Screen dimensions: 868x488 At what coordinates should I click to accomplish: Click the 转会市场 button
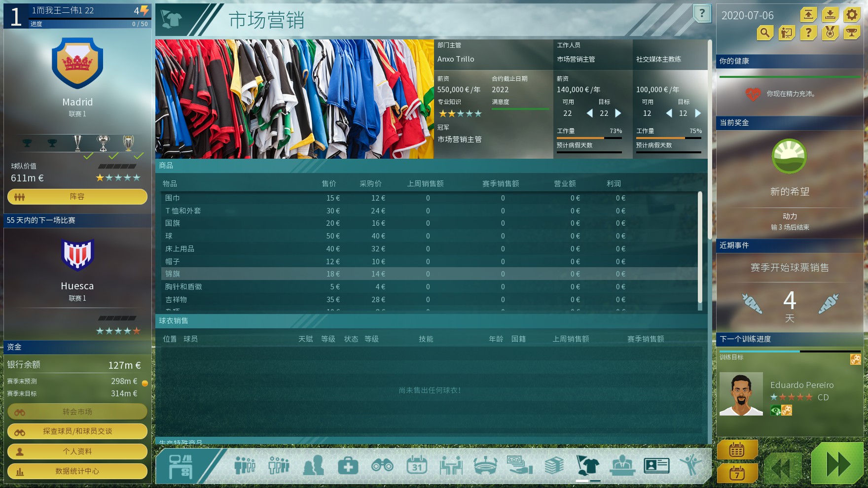pyautogui.click(x=77, y=412)
